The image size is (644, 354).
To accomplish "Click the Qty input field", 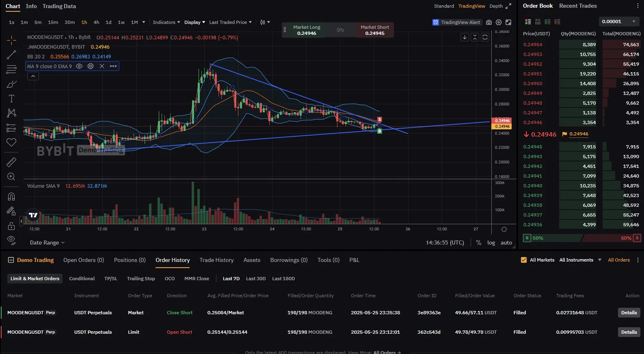I will 341,30.
